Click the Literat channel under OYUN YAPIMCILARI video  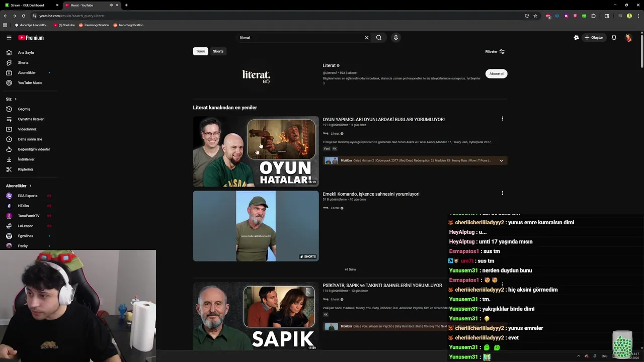click(335, 134)
